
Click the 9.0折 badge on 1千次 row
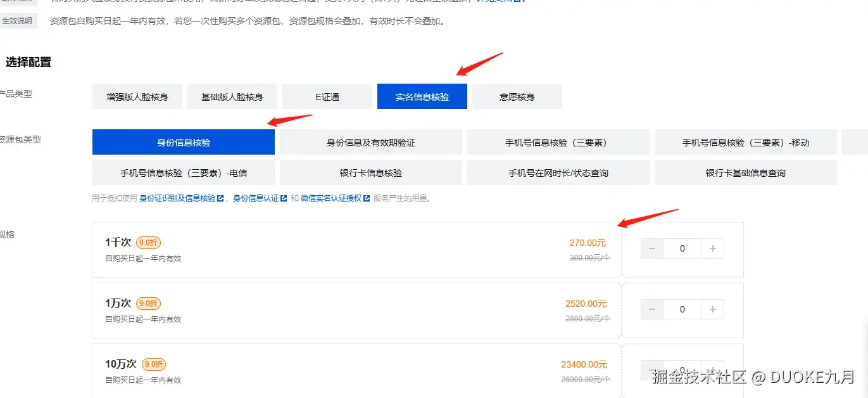coord(148,242)
